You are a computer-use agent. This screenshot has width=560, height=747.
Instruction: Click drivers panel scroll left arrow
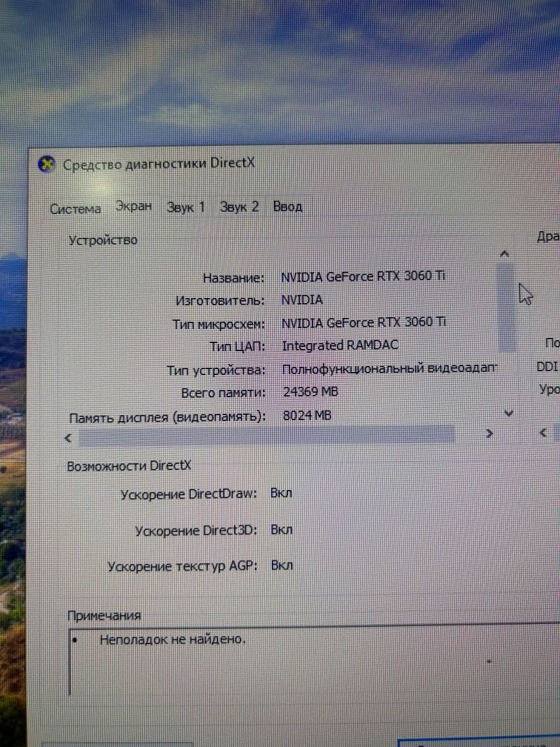click(x=542, y=433)
